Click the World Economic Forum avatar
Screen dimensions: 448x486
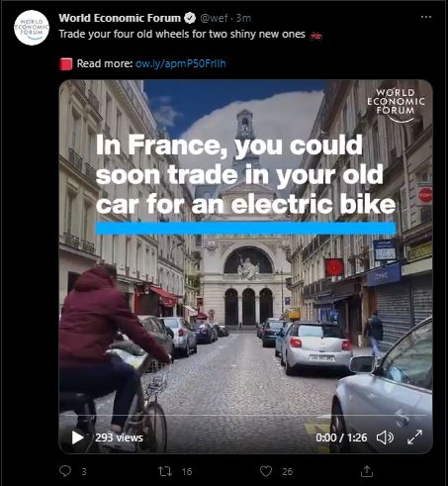click(x=32, y=28)
